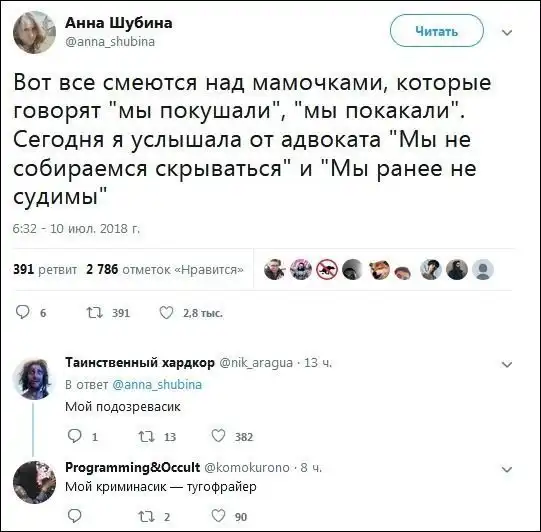541x532 pixels.
Task: Click the Читать follow button
Action: (x=436, y=31)
